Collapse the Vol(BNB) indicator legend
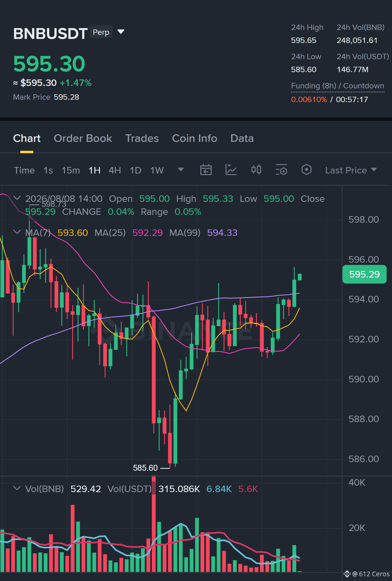Image resolution: width=392 pixels, height=581 pixels. coord(17,488)
